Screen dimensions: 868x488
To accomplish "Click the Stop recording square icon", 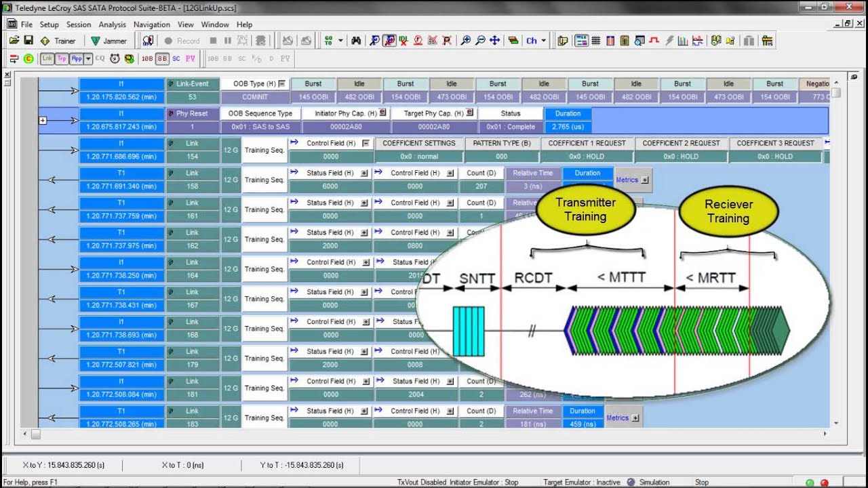I will (213, 41).
